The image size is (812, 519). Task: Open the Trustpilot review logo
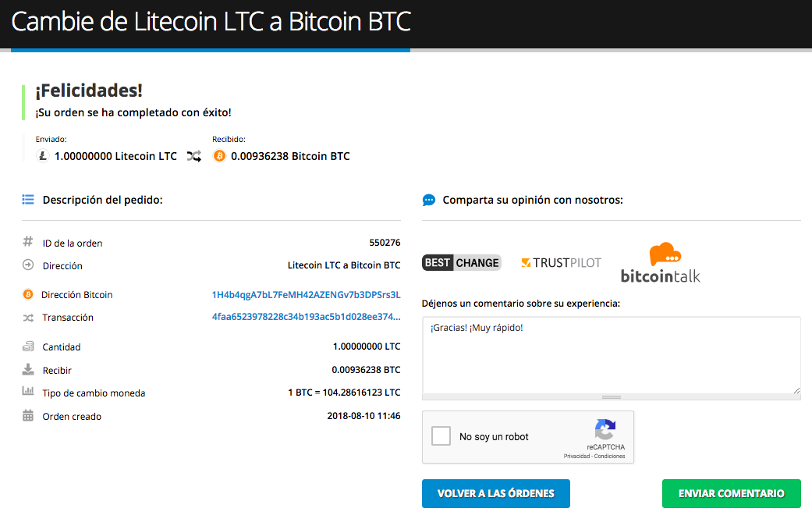(561, 262)
